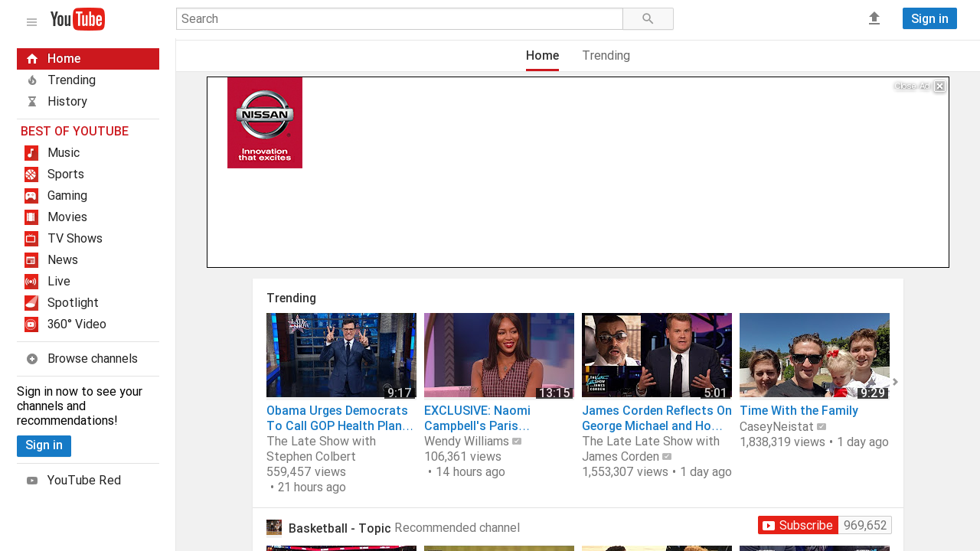
Task: Open Music in the sidebar
Action: click(x=88, y=153)
